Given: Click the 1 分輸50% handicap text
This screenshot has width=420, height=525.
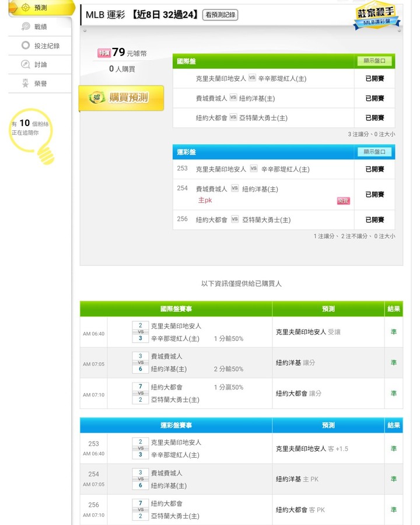Looking at the screenshot, I should (229, 339).
